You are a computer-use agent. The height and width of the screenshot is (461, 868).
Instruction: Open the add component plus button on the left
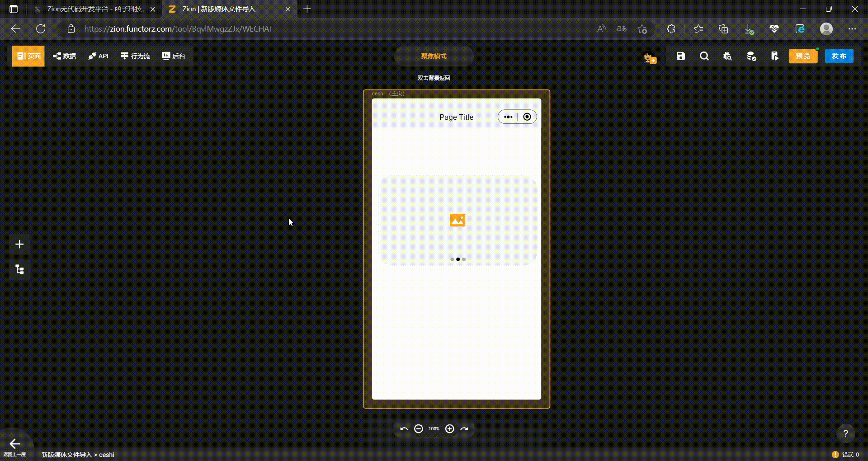point(19,245)
